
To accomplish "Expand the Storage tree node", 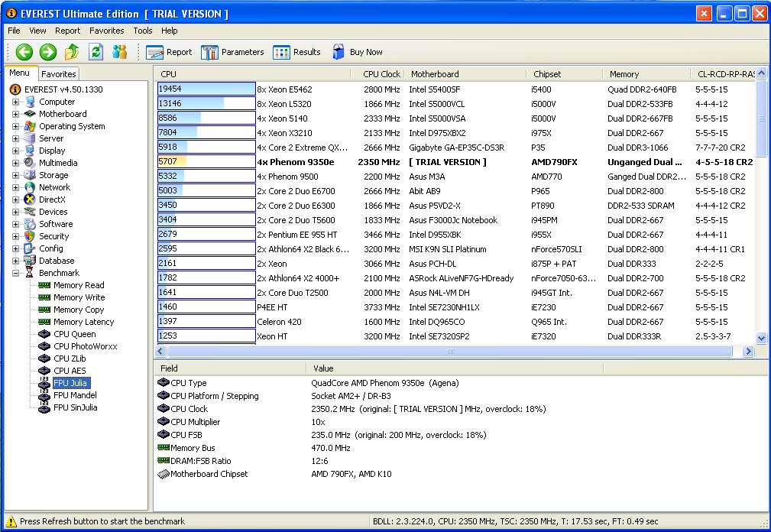I will [15, 175].
